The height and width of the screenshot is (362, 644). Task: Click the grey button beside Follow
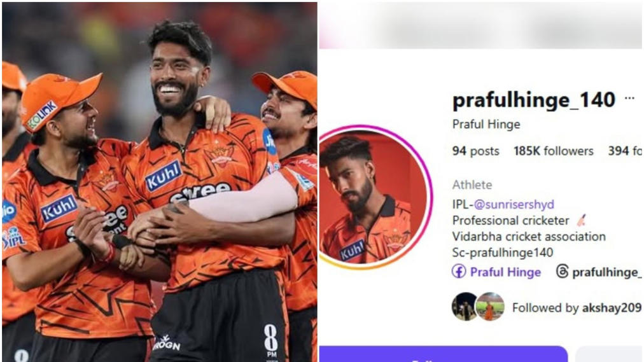(x=609, y=354)
